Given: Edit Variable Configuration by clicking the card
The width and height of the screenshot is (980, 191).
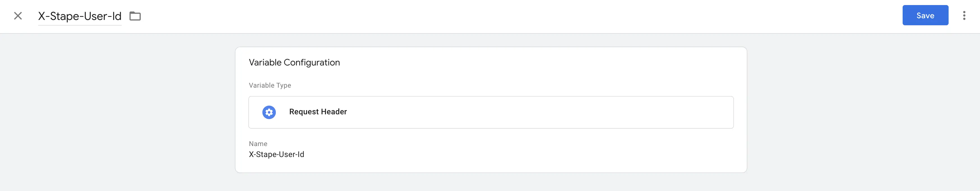Looking at the screenshot, I should [x=491, y=110].
